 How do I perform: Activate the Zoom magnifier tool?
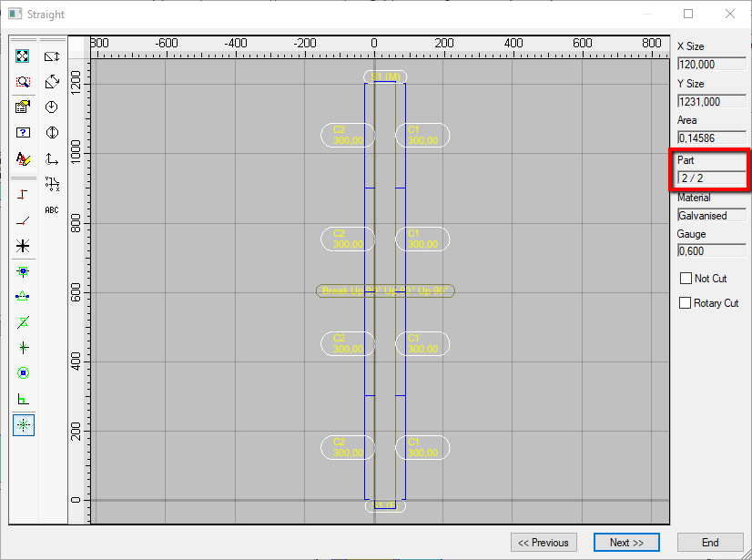coord(23,81)
